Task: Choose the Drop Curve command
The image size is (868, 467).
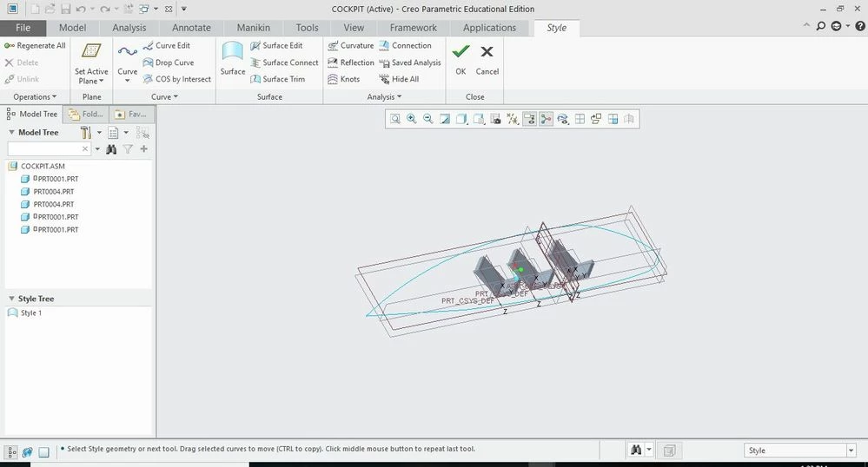Action: [x=169, y=62]
